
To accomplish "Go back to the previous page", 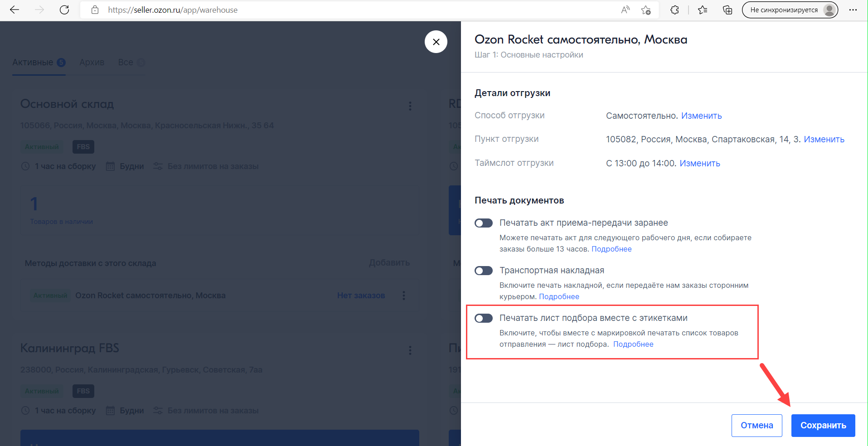I will coord(15,10).
